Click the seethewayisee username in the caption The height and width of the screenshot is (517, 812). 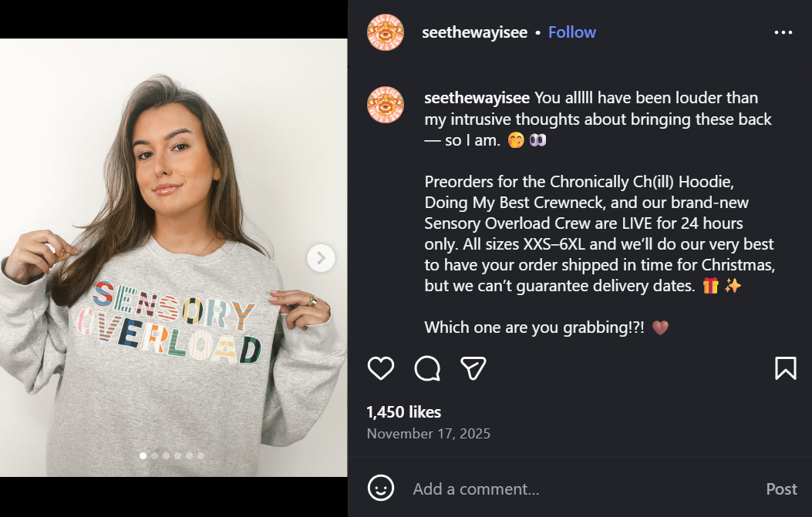(x=477, y=98)
